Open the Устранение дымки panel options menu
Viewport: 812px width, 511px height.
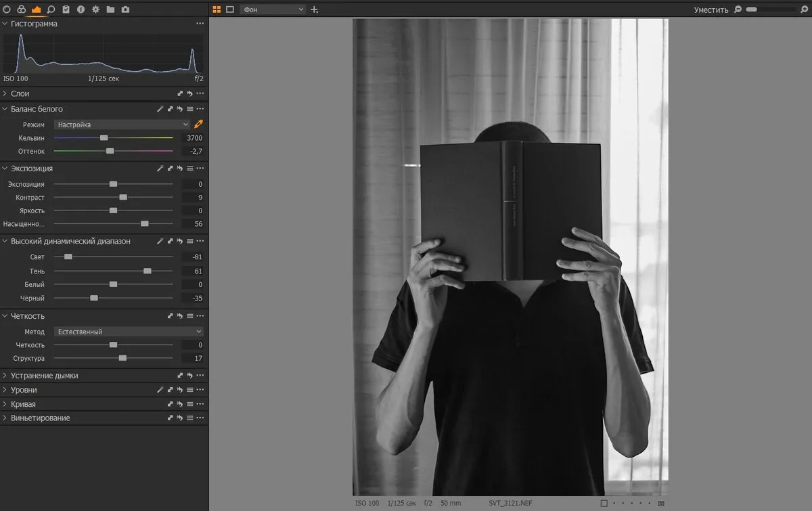[200, 376]
